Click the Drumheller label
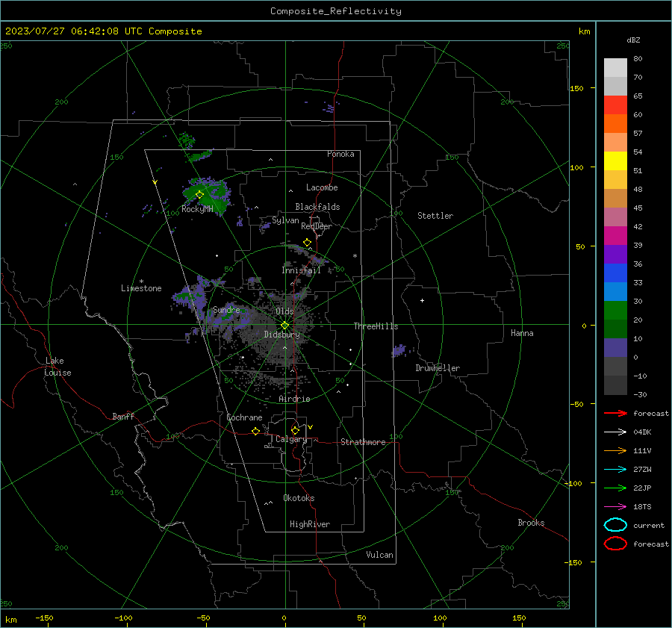672x628 pixels. pos(438,368)
